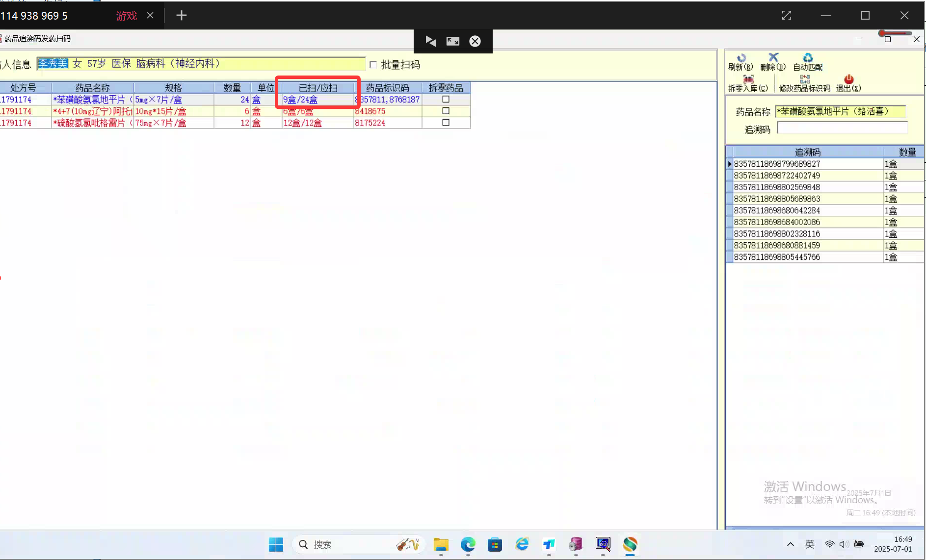Open the pink database app on the taskbar

tap(576, 544)
